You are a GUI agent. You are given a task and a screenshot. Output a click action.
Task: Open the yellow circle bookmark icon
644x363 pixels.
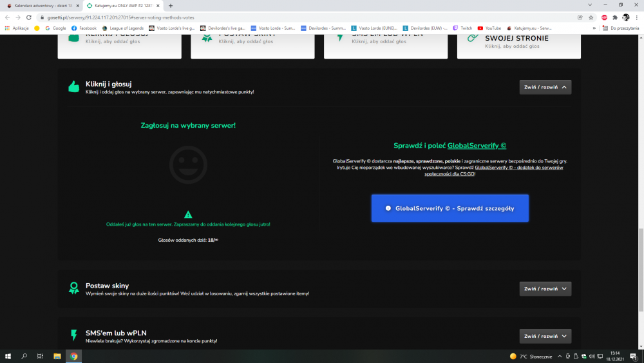pos(37,28)
